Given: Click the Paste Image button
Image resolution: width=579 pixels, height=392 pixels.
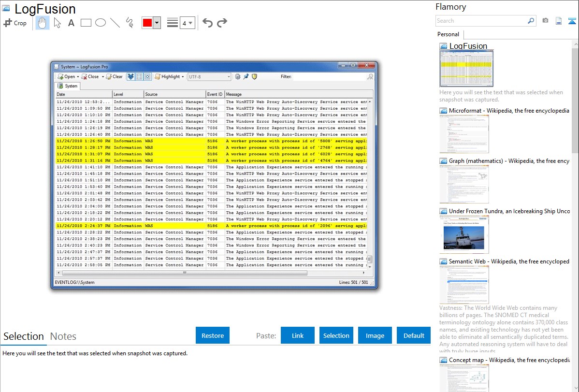Looking at the screenshot, I should pyautogui.click(x=375, y=335).
